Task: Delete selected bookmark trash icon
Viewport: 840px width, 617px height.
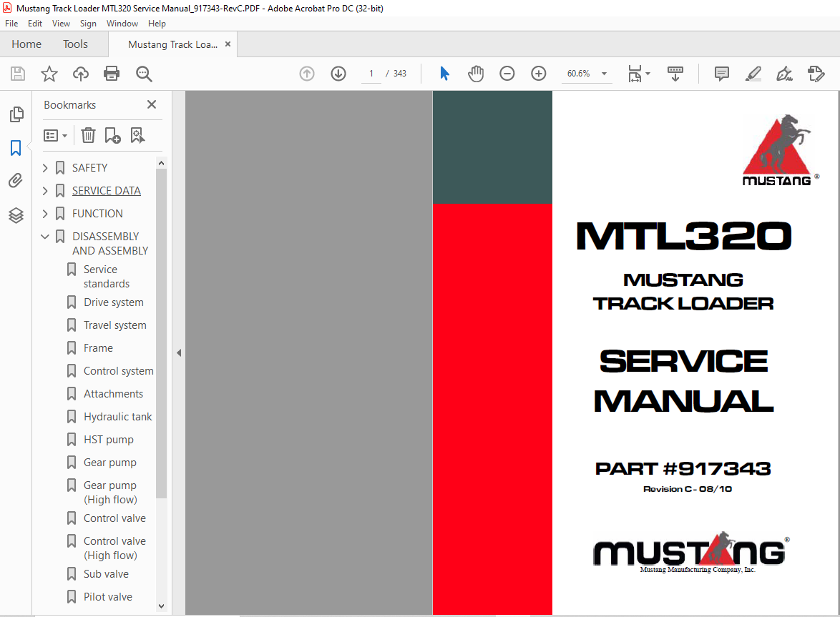Action: [89, 135]
